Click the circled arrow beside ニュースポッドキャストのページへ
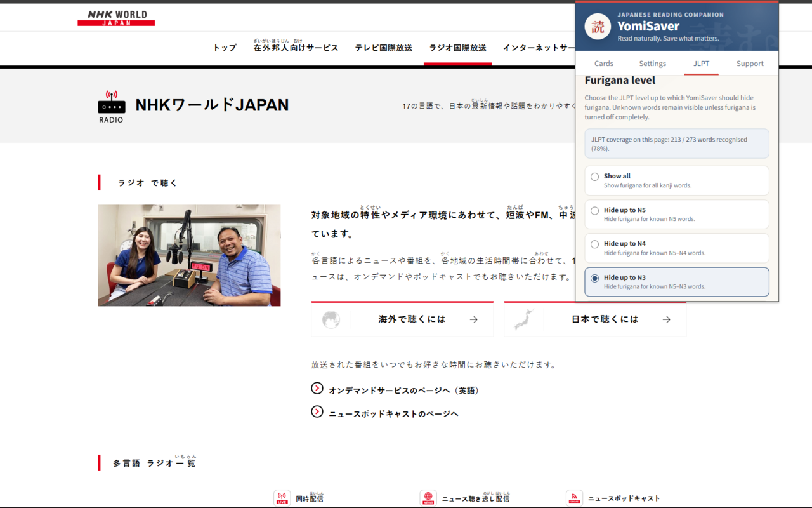812x508 pixels. coord(317,411)
